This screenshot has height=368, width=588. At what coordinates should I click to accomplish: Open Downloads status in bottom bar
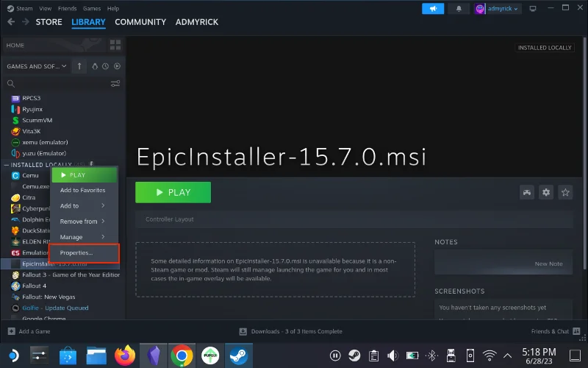[x=290, y=331]
